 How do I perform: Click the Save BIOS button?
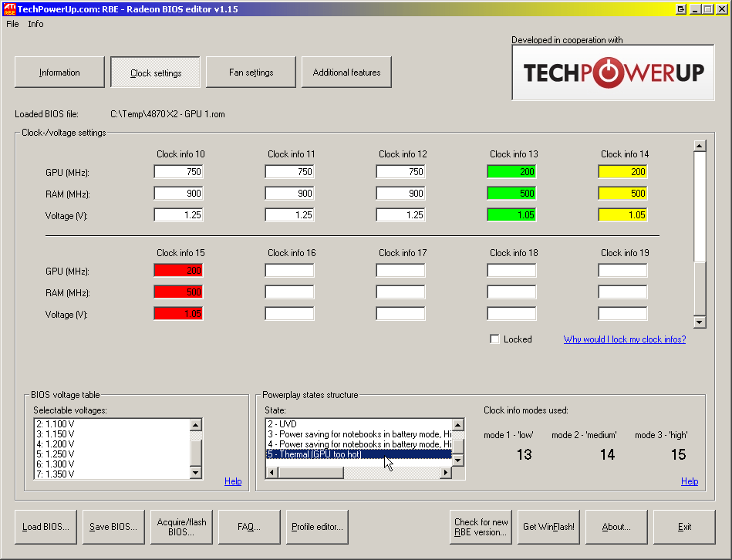(113, 526)
